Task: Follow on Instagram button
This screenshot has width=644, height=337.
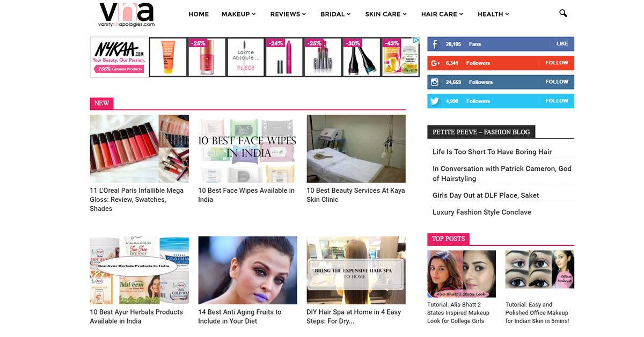Action: click(557, 82)
